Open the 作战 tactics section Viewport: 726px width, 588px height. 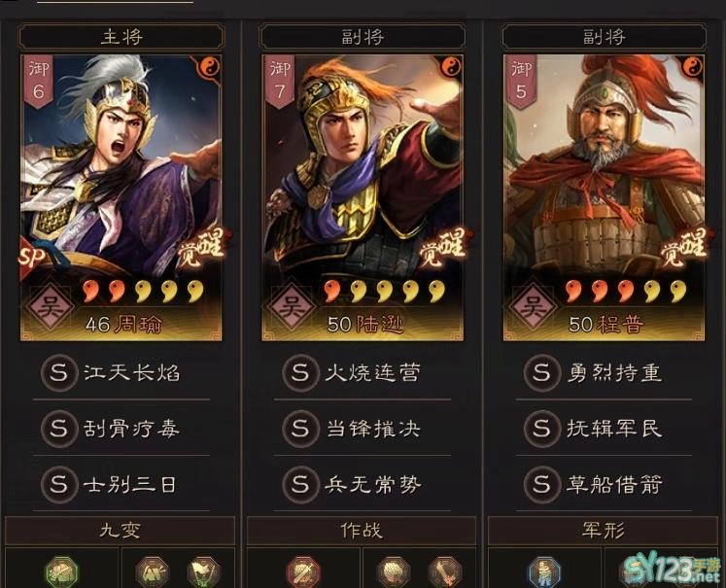tap(362, 531)
